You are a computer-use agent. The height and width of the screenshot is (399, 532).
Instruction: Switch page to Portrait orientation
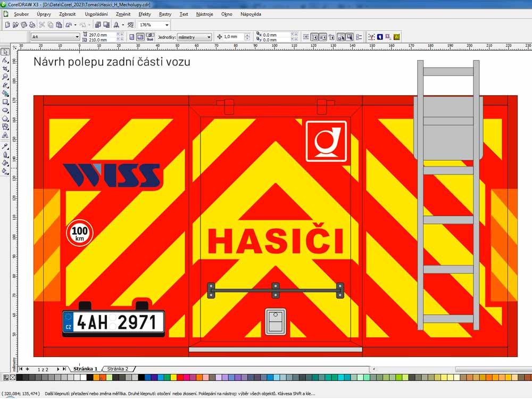point(131,37)
